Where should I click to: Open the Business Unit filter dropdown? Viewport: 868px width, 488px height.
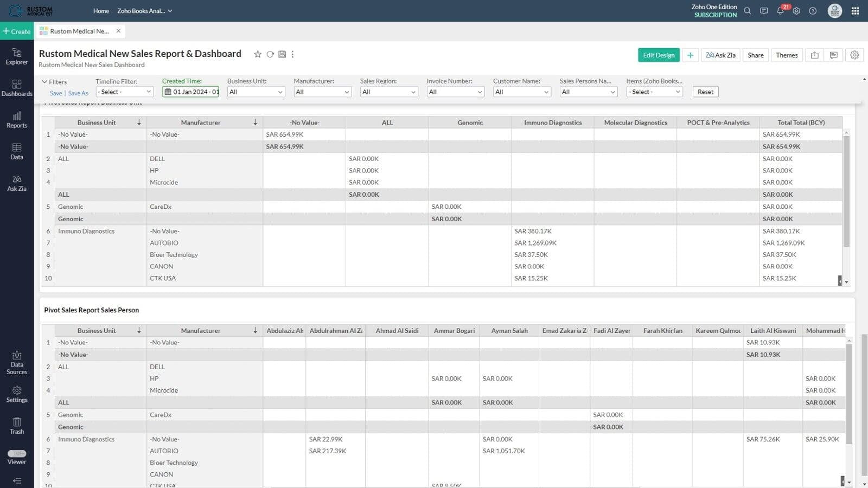pos(256,92)
